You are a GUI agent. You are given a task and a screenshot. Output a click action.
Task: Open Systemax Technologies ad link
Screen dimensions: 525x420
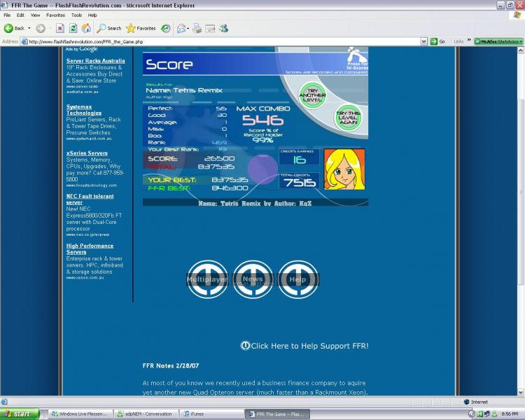tap(84, 110)
